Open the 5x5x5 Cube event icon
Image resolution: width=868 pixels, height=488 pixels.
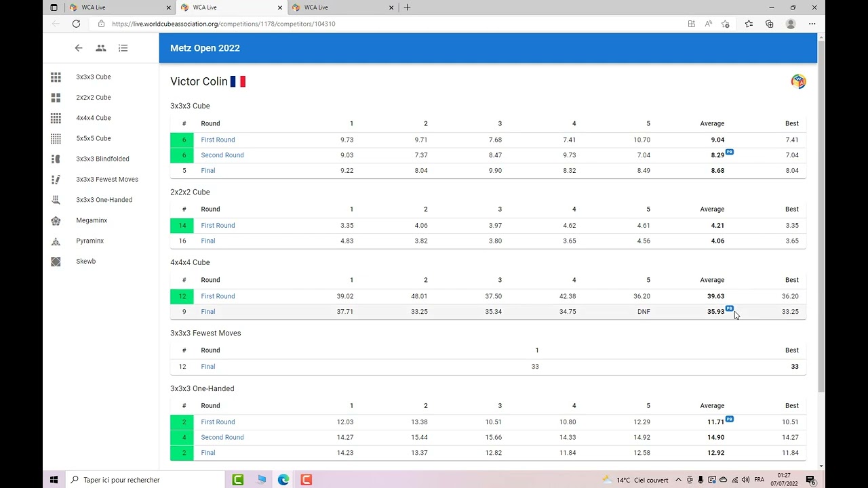tap(56, 138)
